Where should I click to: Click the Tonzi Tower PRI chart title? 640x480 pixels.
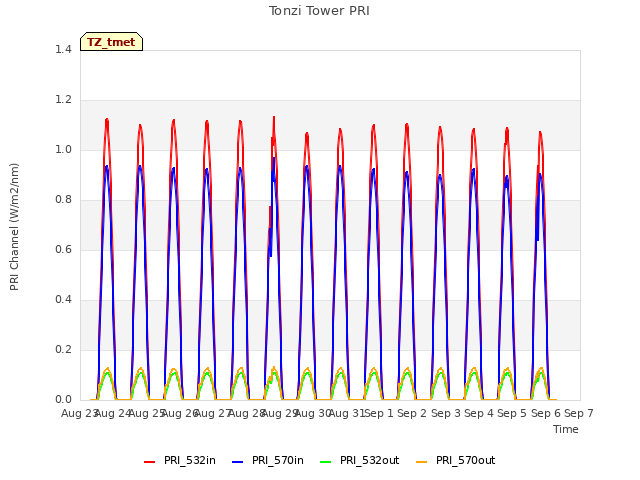point(319,11)
